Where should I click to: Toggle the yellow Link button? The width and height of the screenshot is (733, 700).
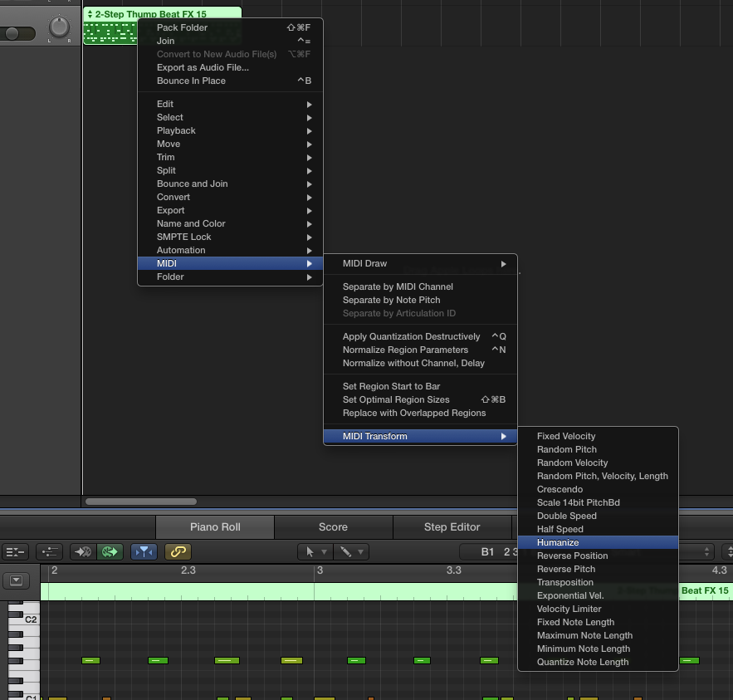(178, 552)
